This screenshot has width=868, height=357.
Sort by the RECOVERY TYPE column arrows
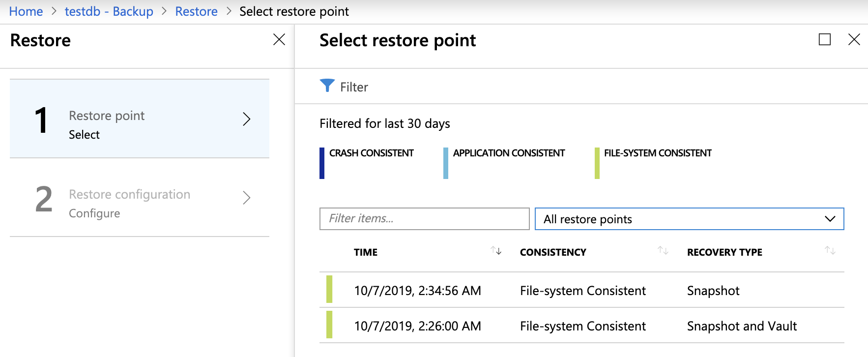(x=830, y=251)
